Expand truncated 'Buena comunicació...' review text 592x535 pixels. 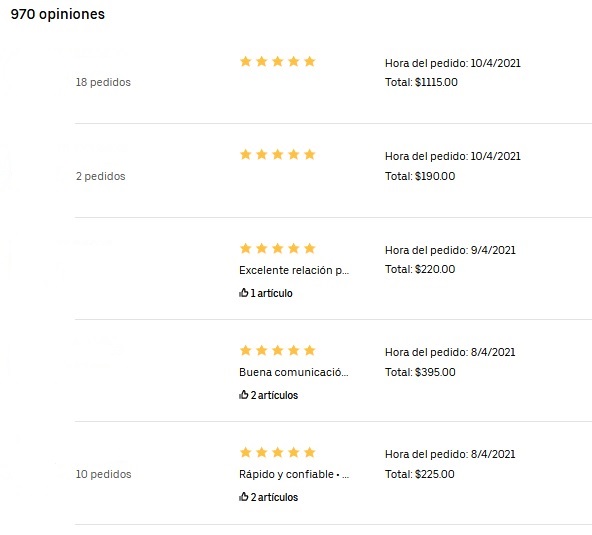pyautogui.click(x=294, y=372)
